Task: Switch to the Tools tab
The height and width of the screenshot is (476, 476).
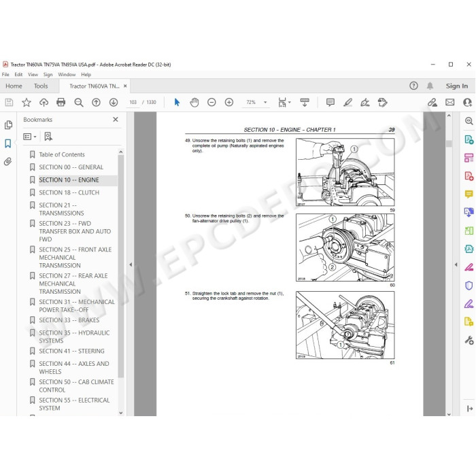Action: (41, 86)
